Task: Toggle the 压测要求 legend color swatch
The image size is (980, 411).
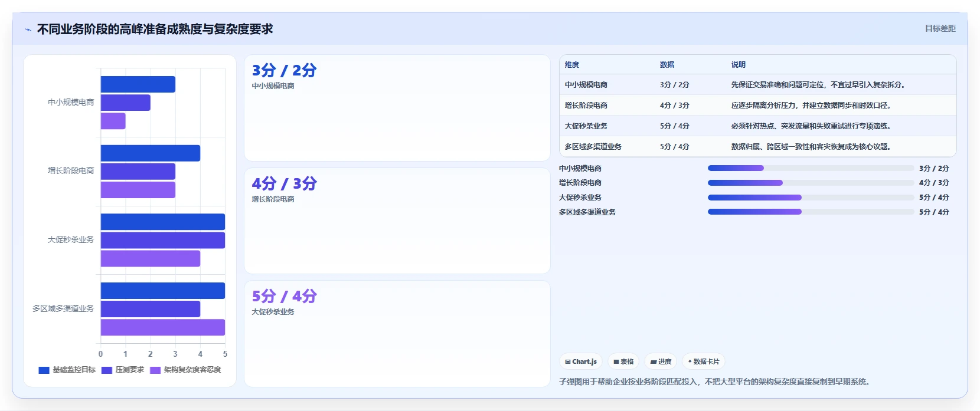Action: [x=107, y=370]
